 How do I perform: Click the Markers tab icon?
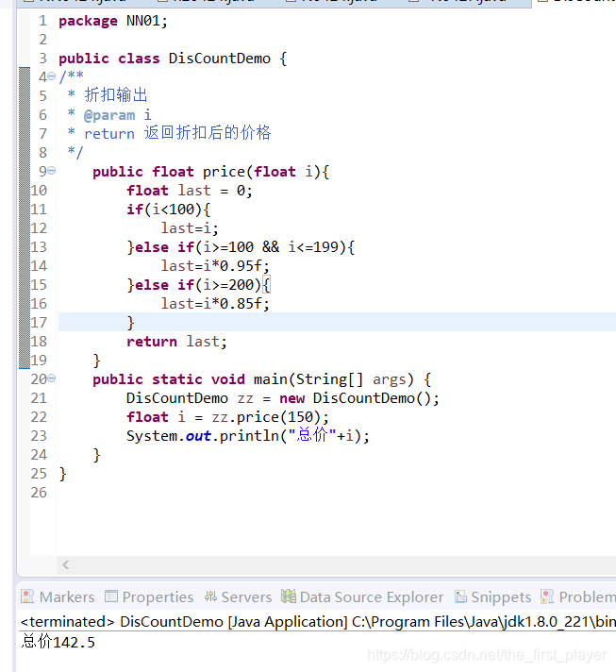[x=27, y=596]
